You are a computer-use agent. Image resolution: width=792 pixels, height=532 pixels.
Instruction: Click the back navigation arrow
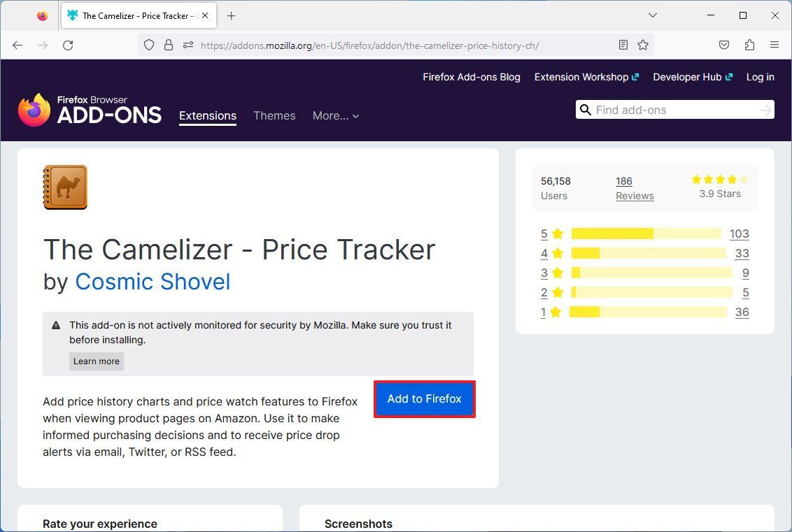coord(17,45)
